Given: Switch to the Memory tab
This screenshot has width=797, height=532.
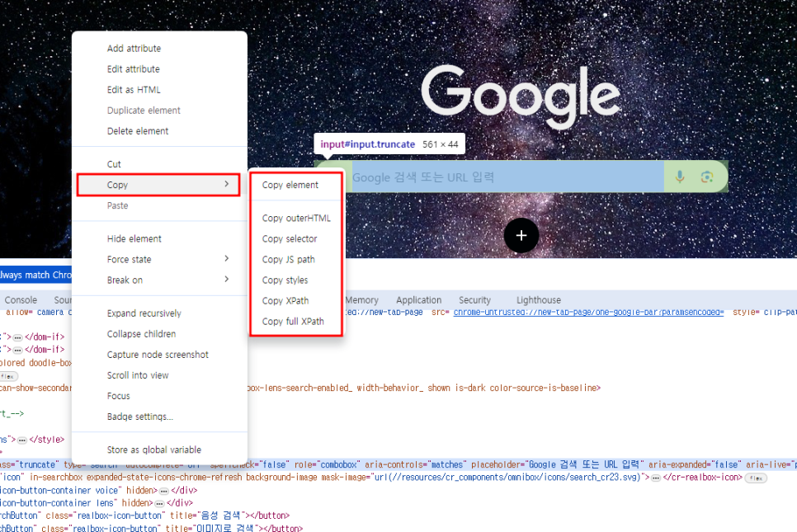Looking at the screenshot, I should click(361, 299).
